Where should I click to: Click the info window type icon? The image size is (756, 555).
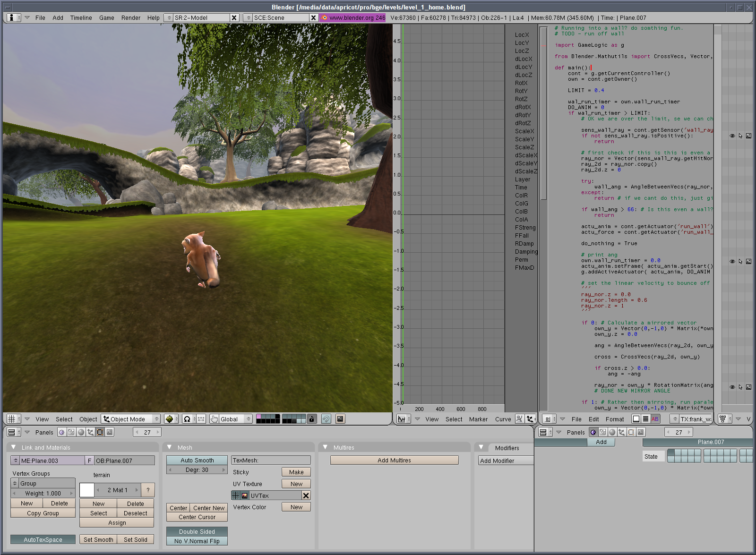[14, 17]
